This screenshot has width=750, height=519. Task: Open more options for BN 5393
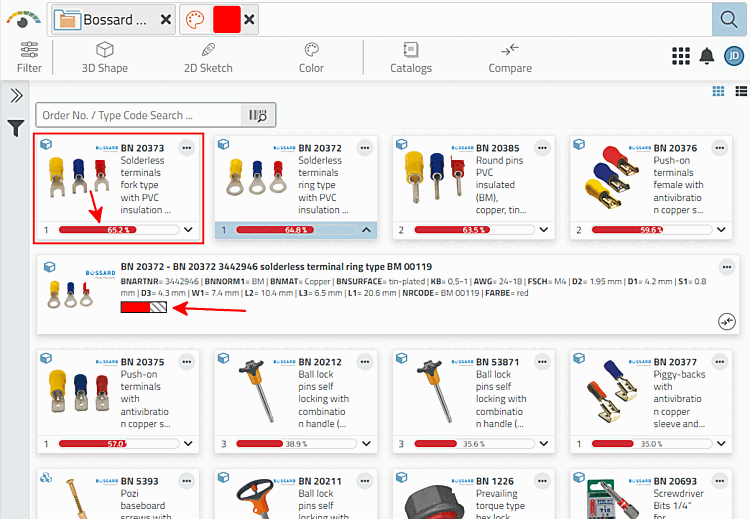(187, 481)
